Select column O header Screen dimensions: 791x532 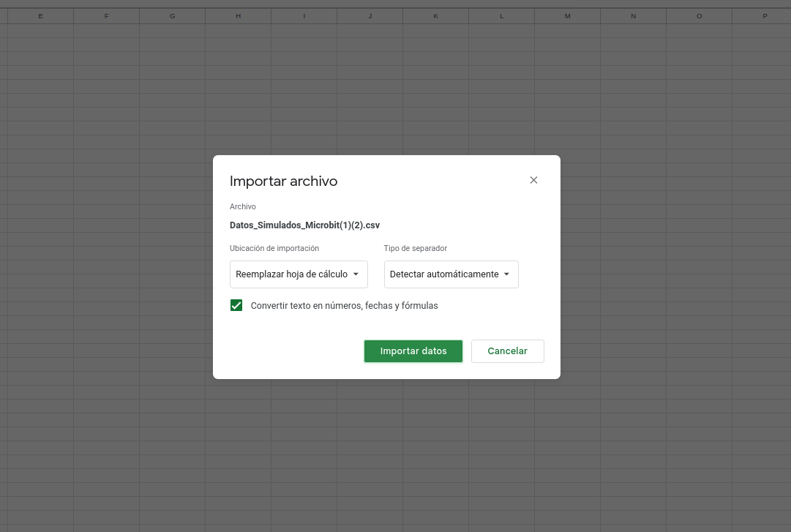(699, 15)
